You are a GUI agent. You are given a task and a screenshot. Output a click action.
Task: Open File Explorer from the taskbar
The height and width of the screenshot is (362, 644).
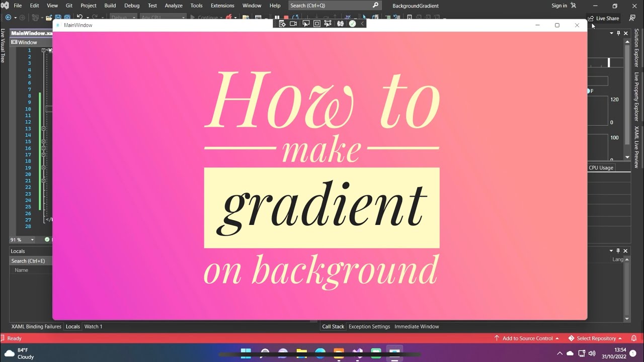(301, 353)
